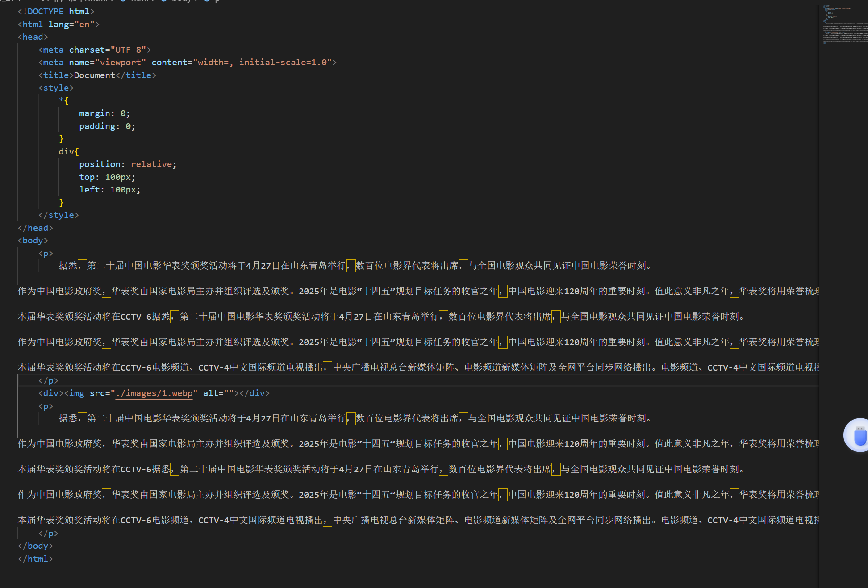868x588 pixels.
Task: Click the div selector in the style block
Action: [x=66, y=152]
